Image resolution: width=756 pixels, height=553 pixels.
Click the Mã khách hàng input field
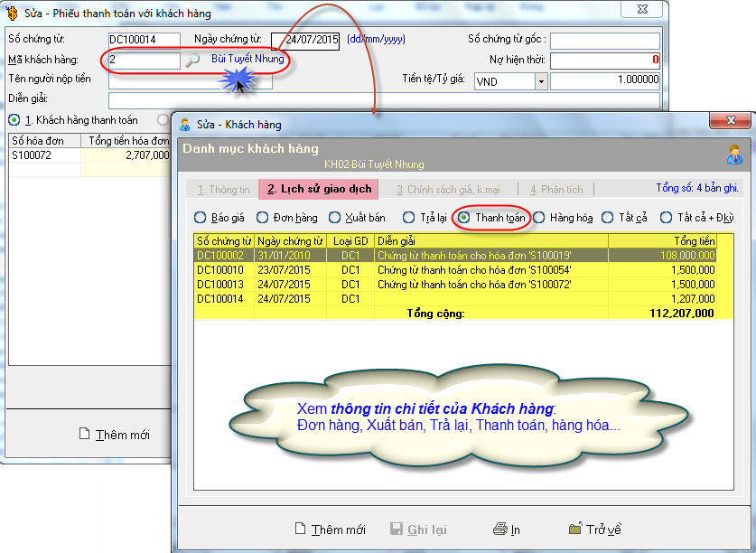pos(143,61)
